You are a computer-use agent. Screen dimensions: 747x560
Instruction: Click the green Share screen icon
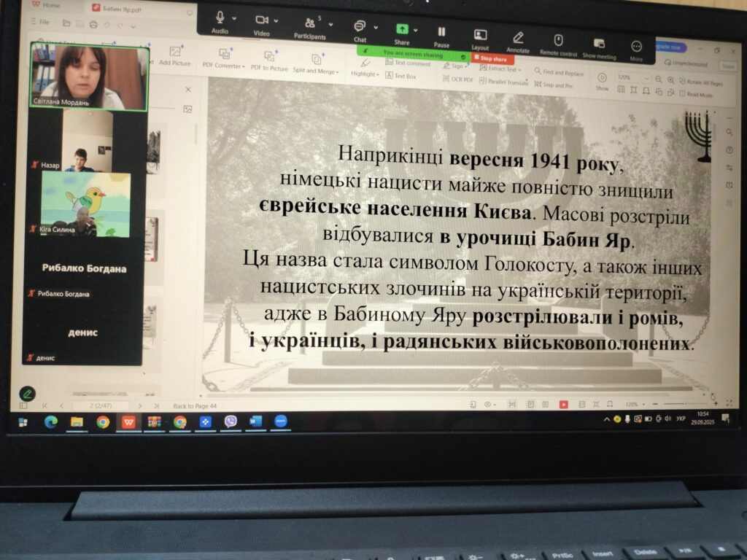[x=402, y=29]
